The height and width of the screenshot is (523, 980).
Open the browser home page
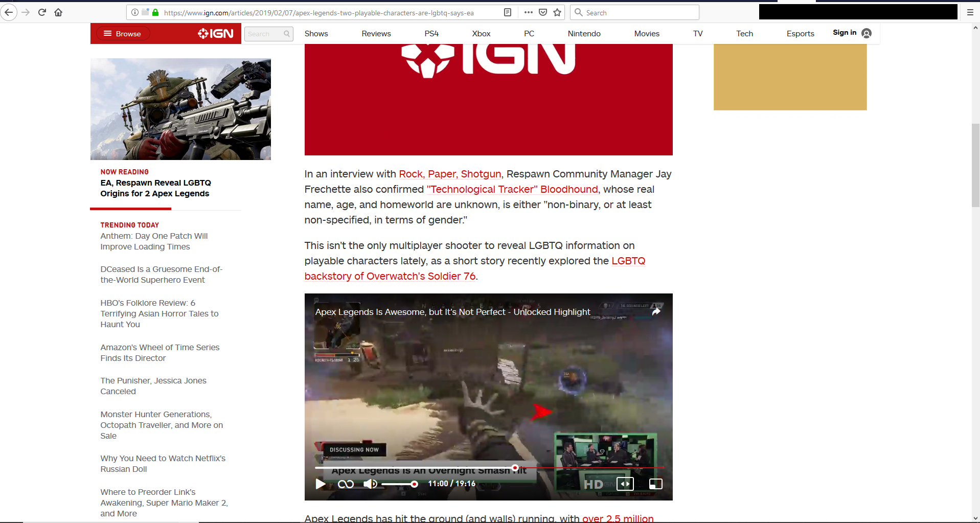(58, 12)
